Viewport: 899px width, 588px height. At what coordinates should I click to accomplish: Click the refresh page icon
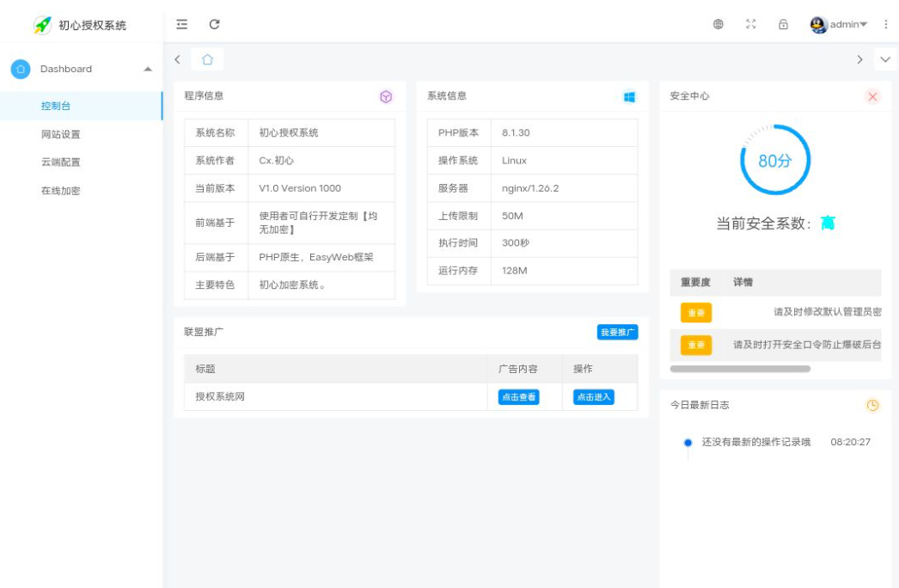click(215, 24)
